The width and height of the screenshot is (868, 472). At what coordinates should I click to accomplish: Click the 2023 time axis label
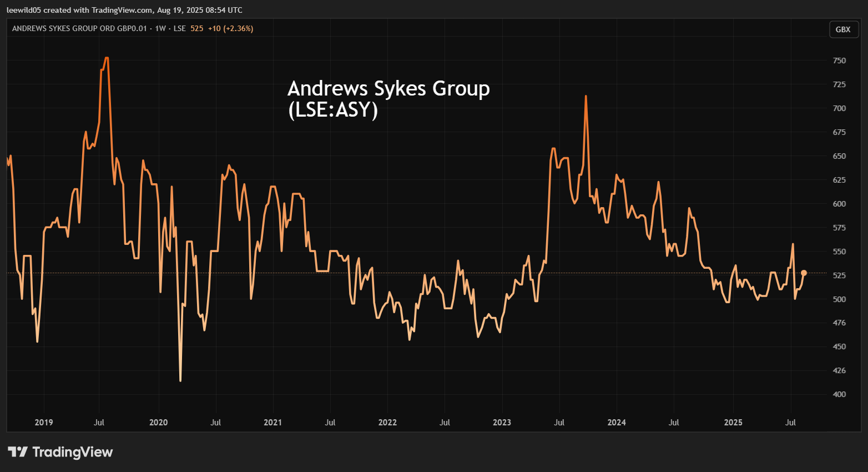[x=502, y=423]
